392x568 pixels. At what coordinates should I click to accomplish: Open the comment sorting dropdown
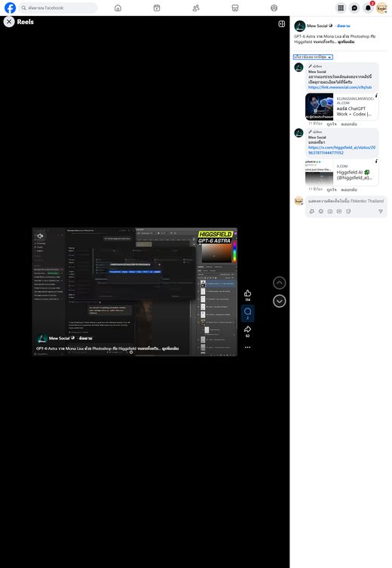click(313, 57)
